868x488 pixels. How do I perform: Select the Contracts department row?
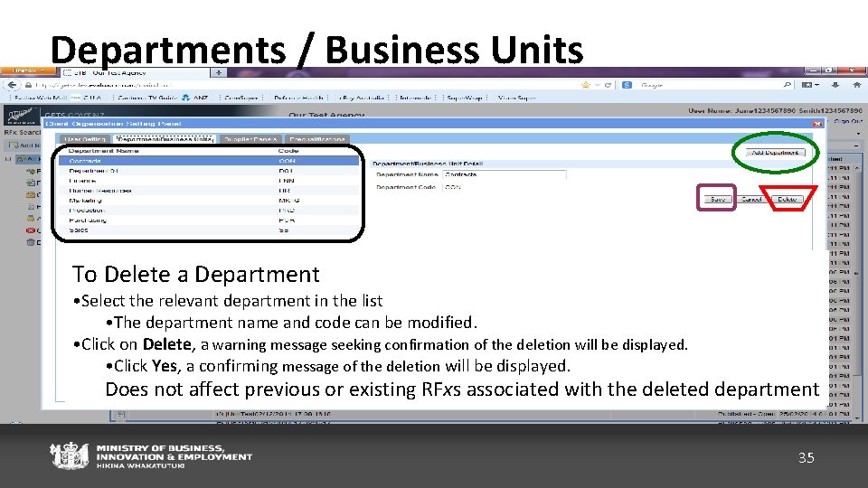(x=209, y=161)
